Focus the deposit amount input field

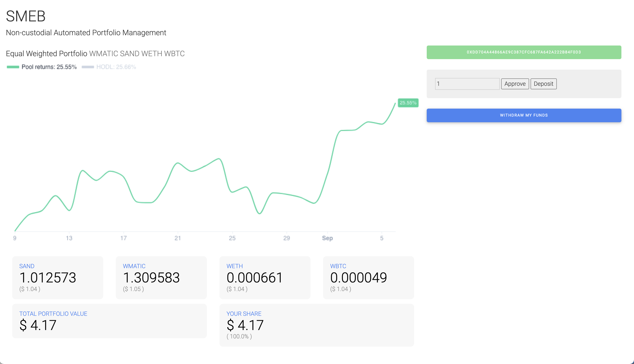[467, 84]
